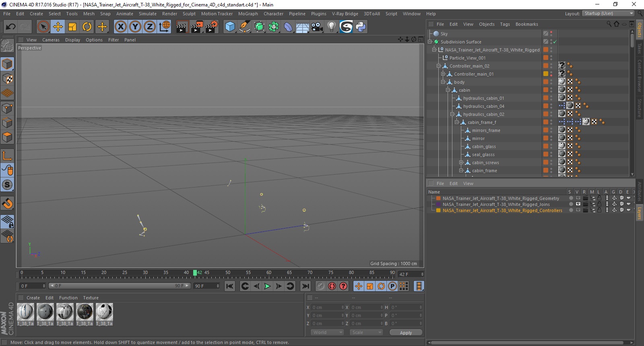Image resolution: width=644 pixels, height=346 pixels.
Task: Select Polygons mode in the left toolbar
Action: [x=7, y=137]
